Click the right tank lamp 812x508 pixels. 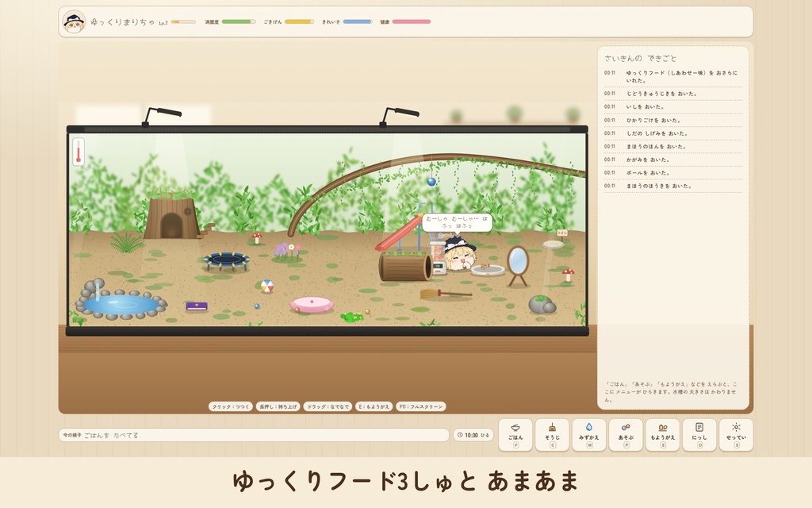click(399, 116)
